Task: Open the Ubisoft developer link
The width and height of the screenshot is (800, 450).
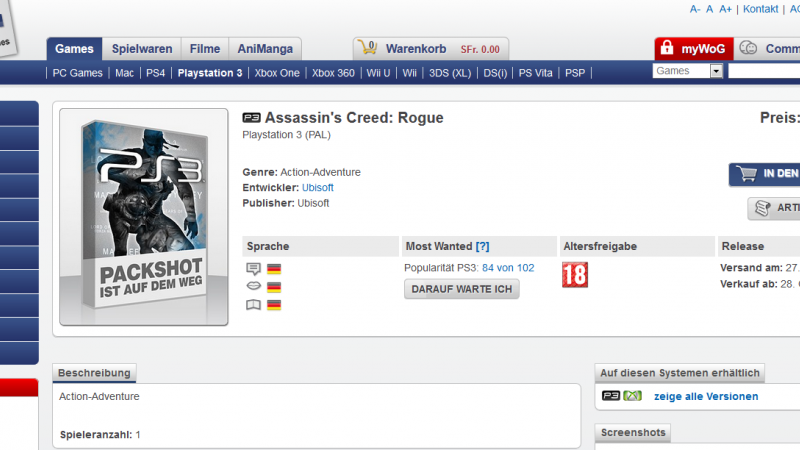Action: tap(318, 188)
